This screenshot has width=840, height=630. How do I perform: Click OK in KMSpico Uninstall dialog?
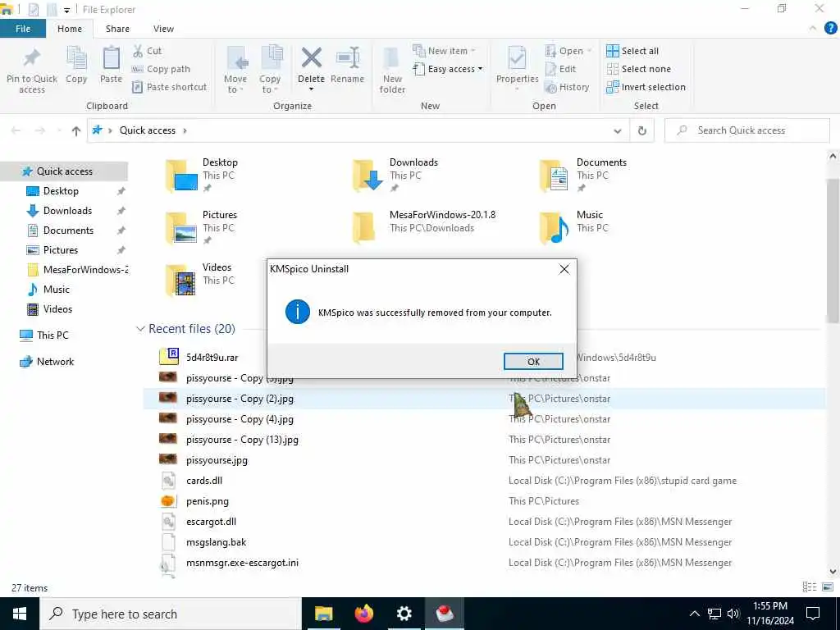(x=533, y=362)
